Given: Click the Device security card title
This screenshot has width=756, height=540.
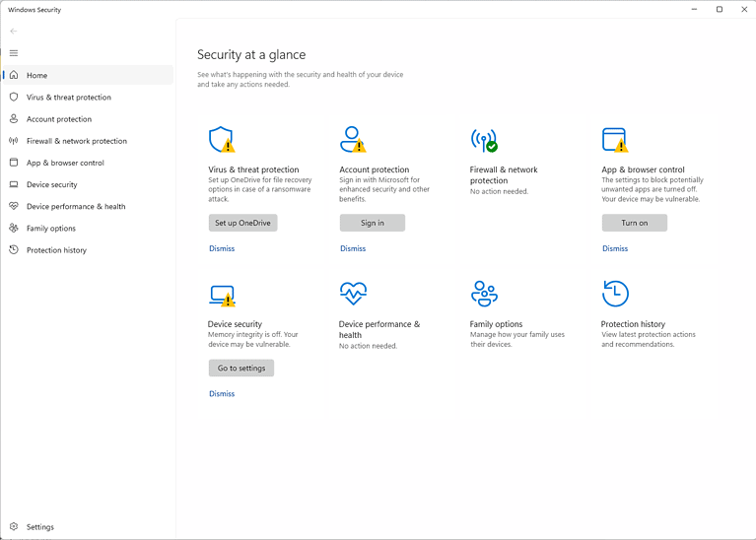Looking at the screenshot, I should [x=235, y=324].
